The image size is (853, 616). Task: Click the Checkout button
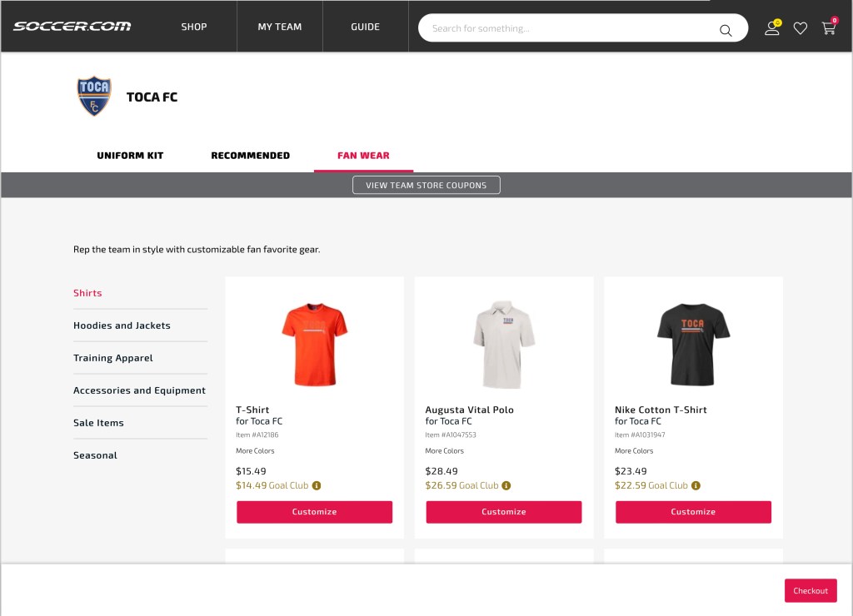tap(810, 590)
